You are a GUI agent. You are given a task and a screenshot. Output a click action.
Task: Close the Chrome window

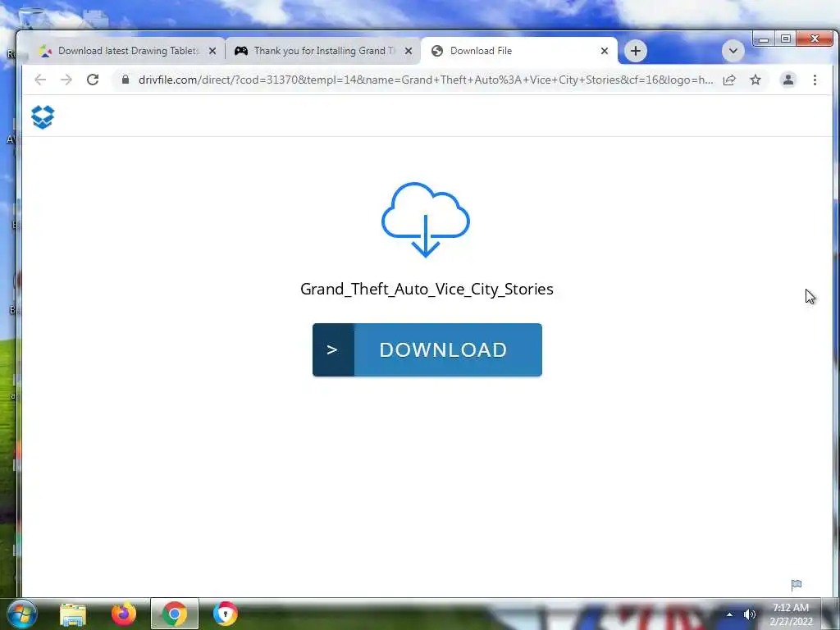tap(815, 39)
